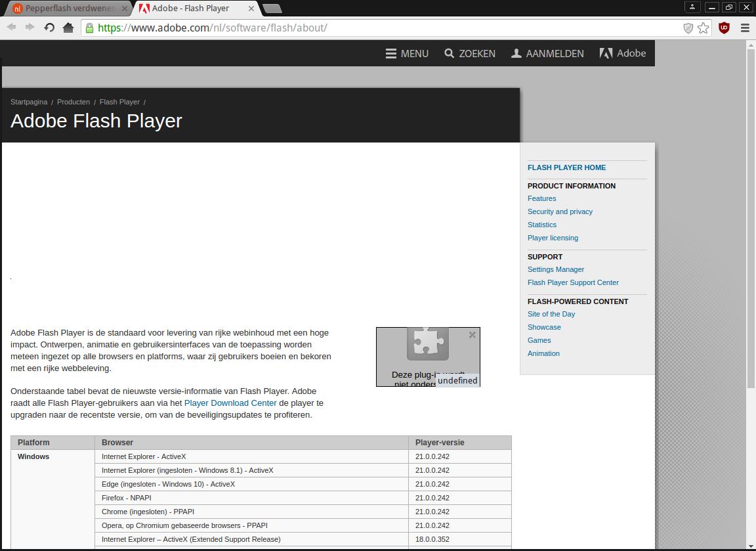Open the Animation link

tap(543, 353)
